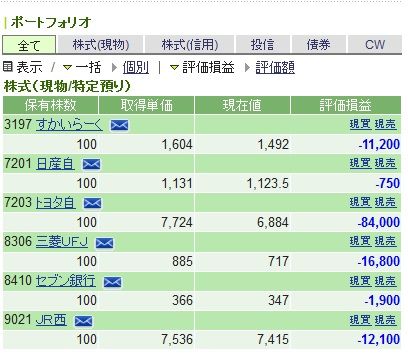Viewport: 408px width, 364px height.
Task: Click the ポートフォリオ heading
Action: click(x=51, y=23)
